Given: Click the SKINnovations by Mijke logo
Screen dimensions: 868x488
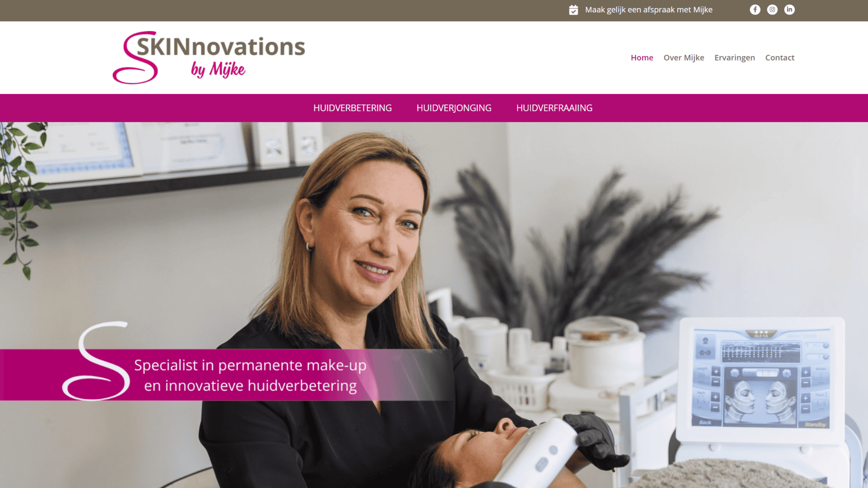Looking at the screenshot, I should pyautogui.click(x=209, y=57).
